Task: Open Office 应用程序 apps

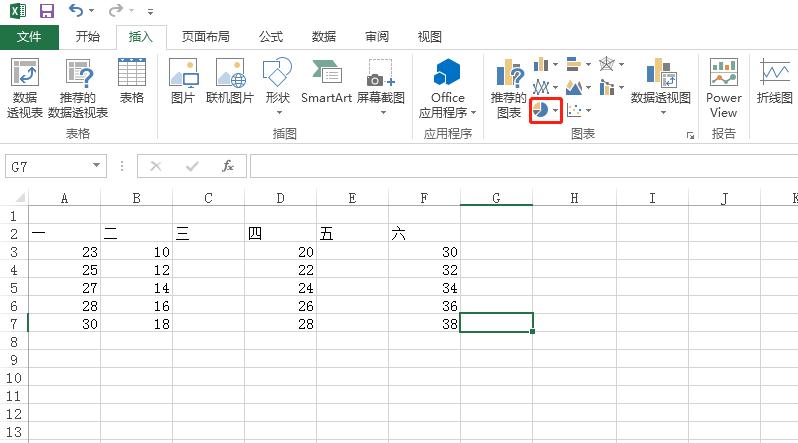Action: (448, 88)
